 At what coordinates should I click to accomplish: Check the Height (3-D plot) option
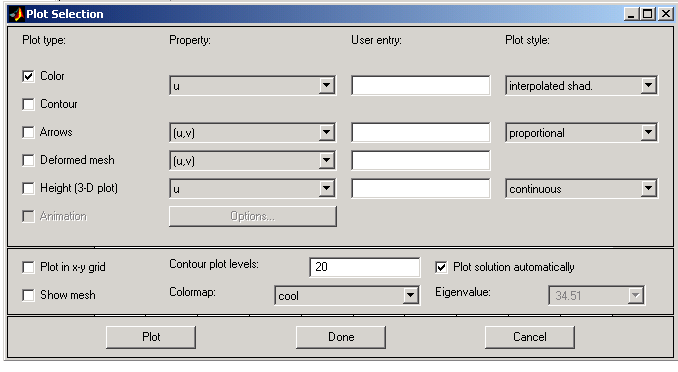point(28,188)
